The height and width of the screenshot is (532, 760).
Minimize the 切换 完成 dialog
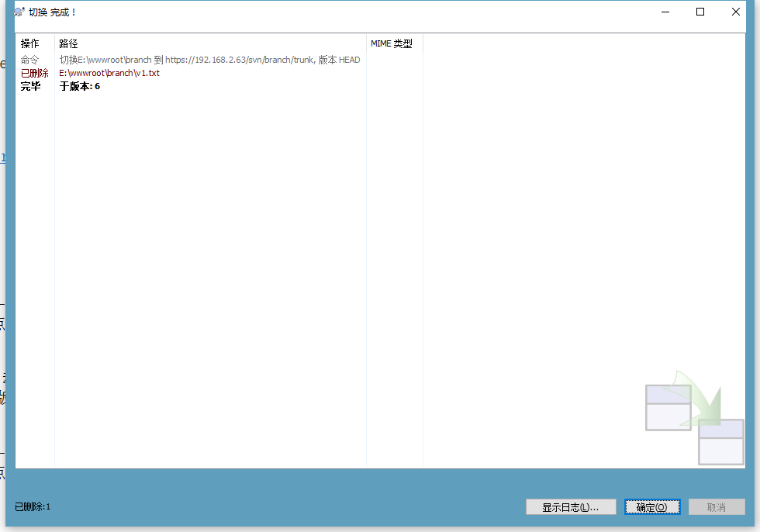click(665, 12)
